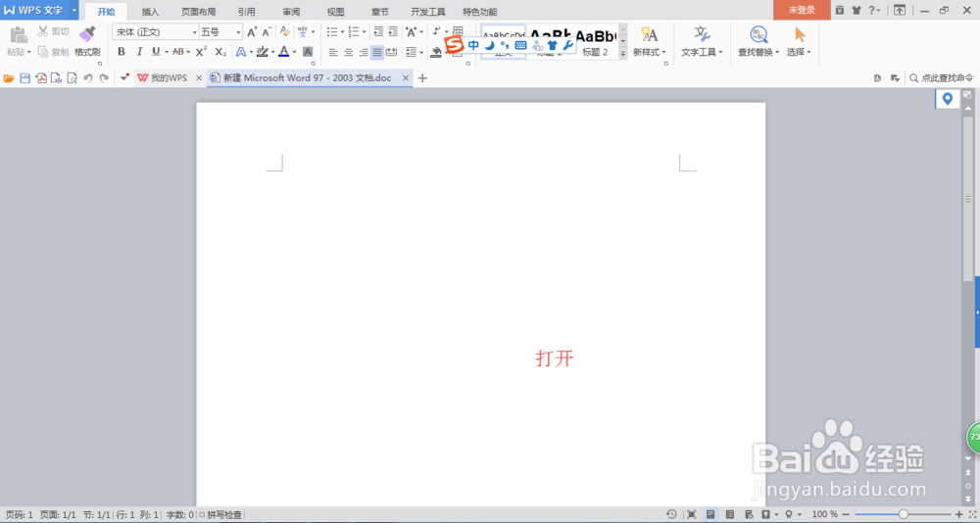Save the document with the floppy icon
This screenshot has width=980, height=523.
[25, 78]
